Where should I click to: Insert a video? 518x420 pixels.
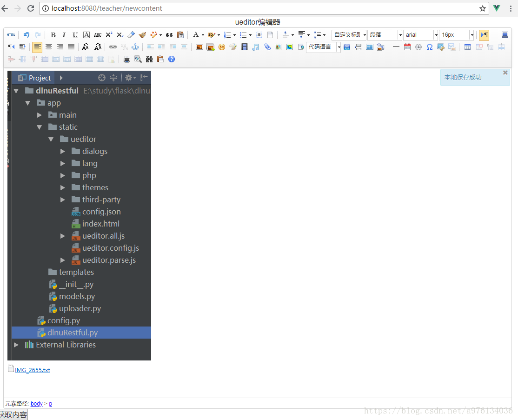pyautogui.click(x=245, y=47)
